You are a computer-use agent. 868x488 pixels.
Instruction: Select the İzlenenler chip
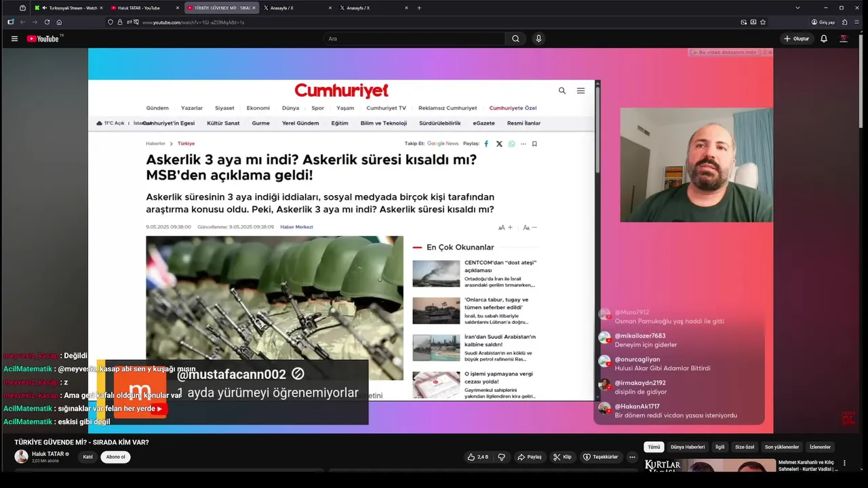click(x=820, y=447)
